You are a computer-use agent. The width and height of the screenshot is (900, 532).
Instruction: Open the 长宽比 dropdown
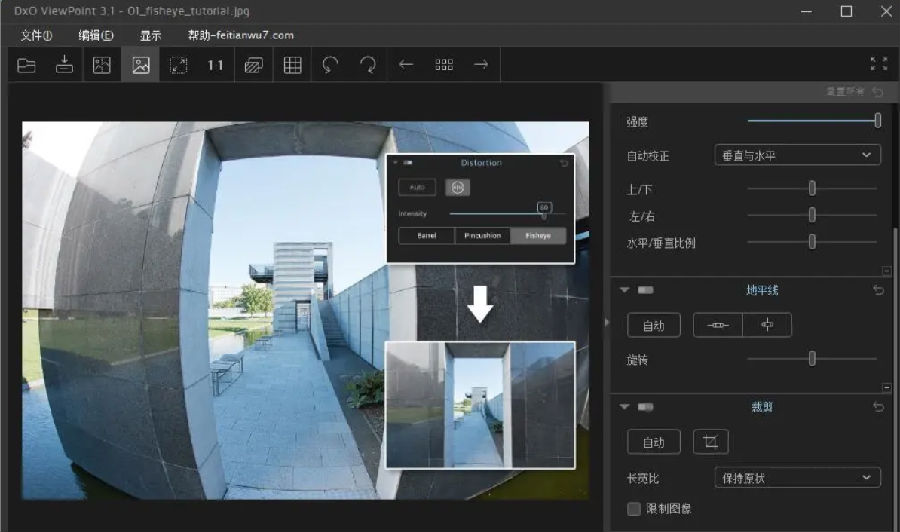click(x=797, y=478)
